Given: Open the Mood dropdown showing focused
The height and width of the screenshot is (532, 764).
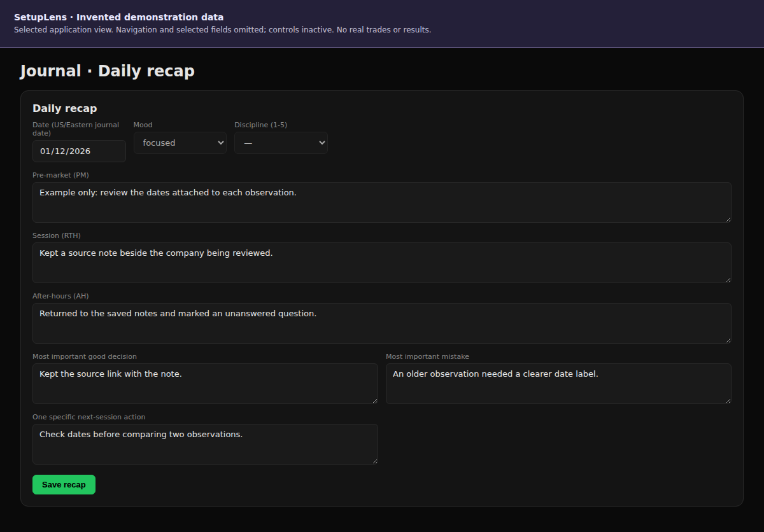Looking at the screenshot, I should pyautogui.click(x=180, y=143).
